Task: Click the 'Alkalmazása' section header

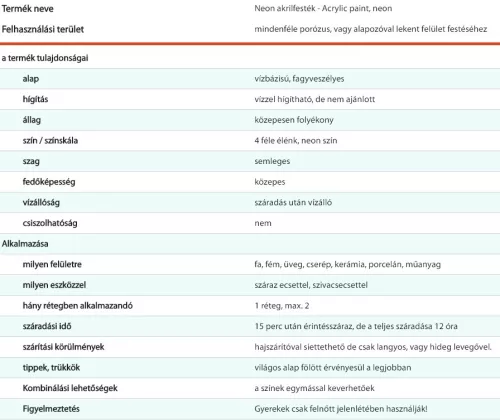Action: (x=25, y=244)
